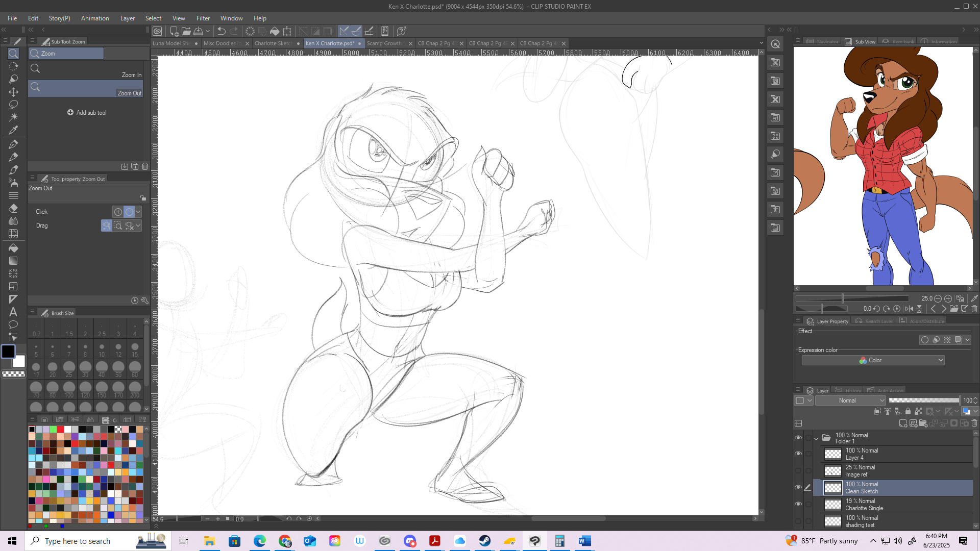Open the Normal blending mode dropdown
The height and width of the screenshot is (551, 980).
click(850, 400)
